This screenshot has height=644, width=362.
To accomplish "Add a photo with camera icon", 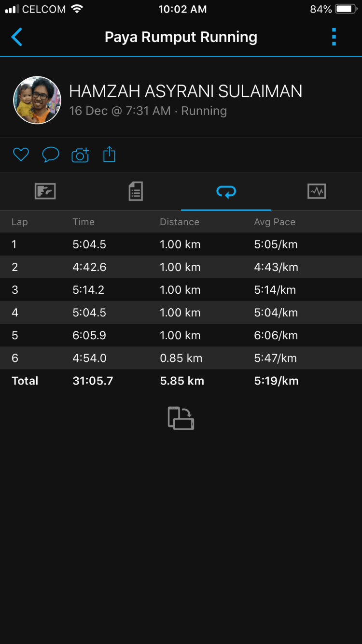I will [80, 155].
